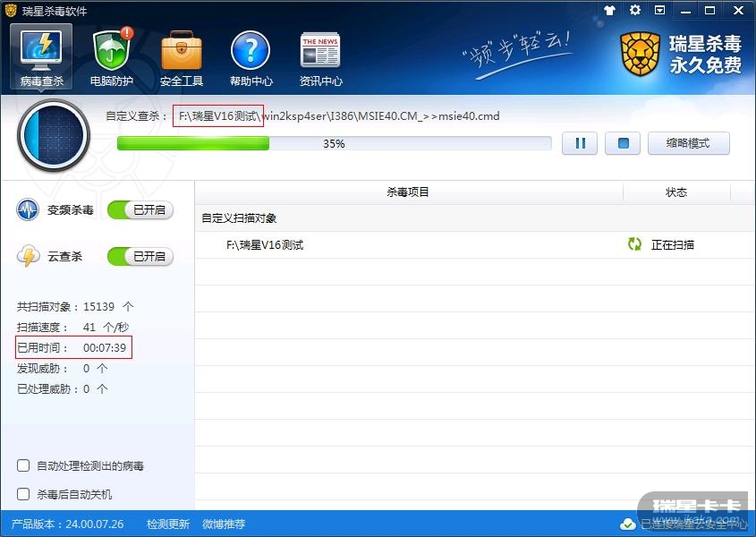Click the 杀毒项目 column header

coord(408,192)
